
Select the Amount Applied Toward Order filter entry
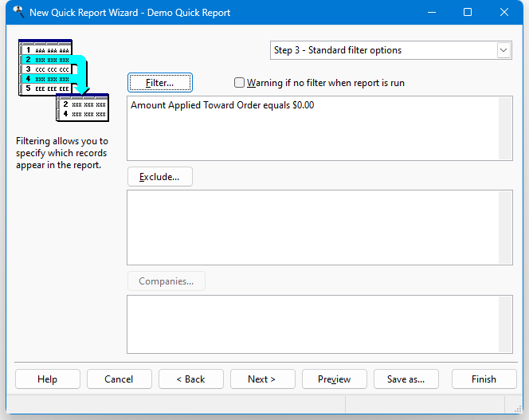[x=222, y=105]
